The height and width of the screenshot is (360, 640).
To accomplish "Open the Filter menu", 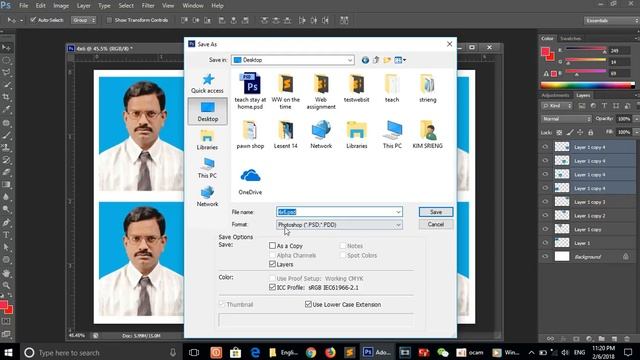I will pos(148,6).
